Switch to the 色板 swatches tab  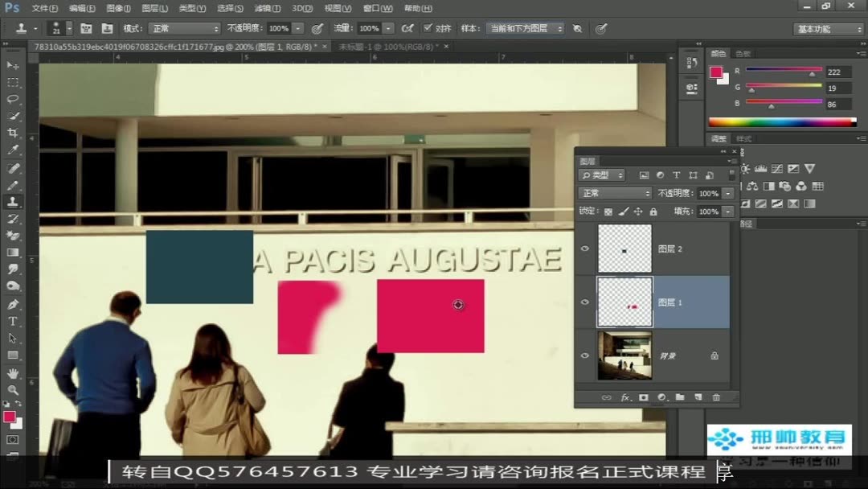click(743, 54)
